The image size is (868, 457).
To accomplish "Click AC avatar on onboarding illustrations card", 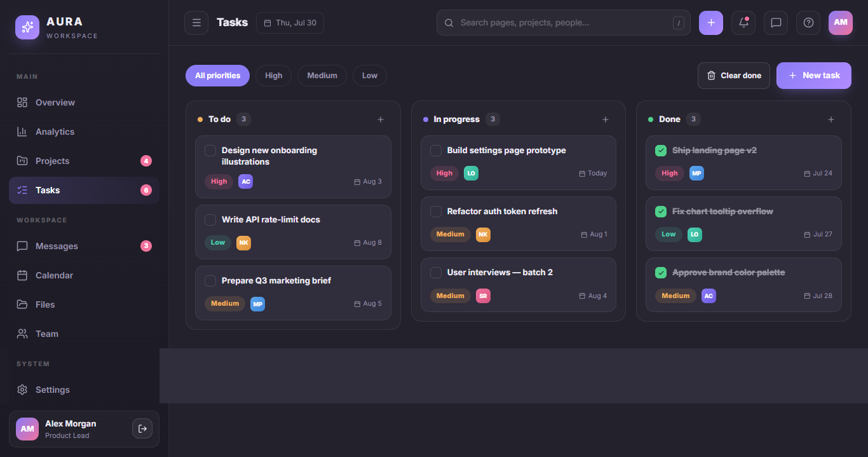I will (x=246, y=182).
